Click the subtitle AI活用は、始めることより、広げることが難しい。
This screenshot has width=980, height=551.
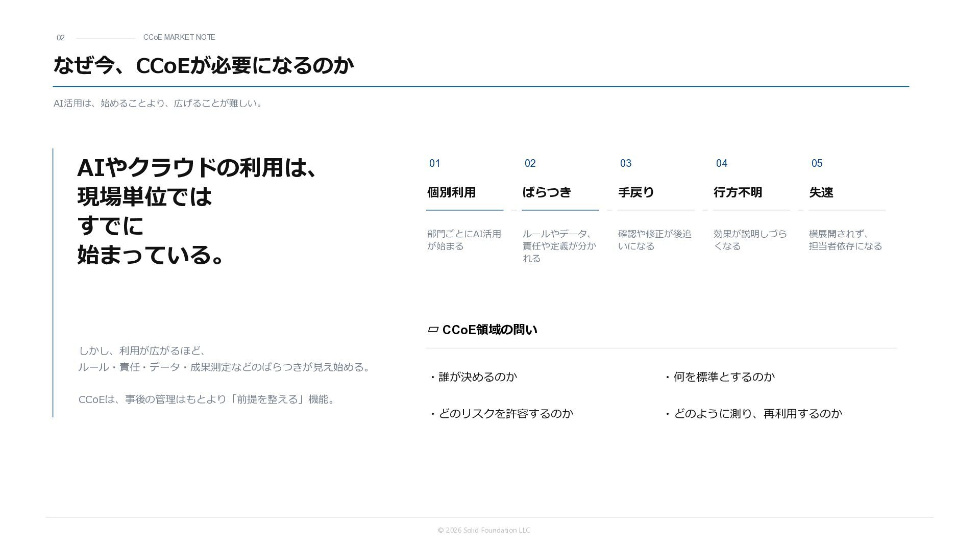point(159,103)
